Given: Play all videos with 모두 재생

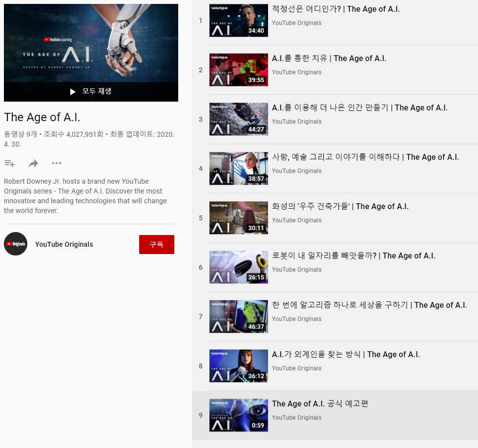Looking at the screenshot, I should 91,91.
